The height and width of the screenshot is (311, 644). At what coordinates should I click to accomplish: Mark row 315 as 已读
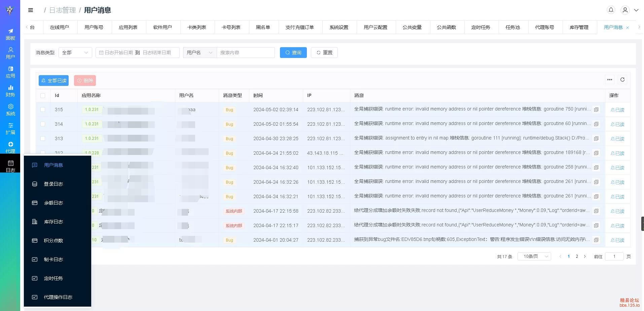click(617, 110)
